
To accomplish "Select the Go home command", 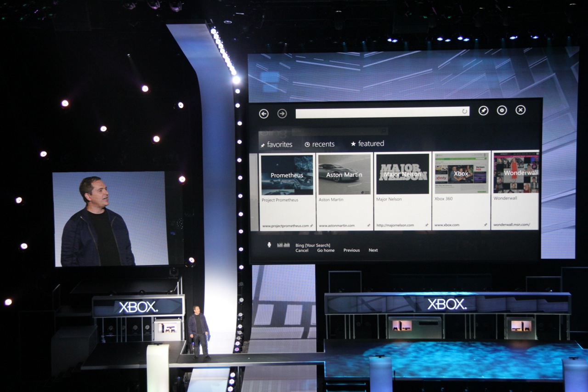I will coord(326,250).
